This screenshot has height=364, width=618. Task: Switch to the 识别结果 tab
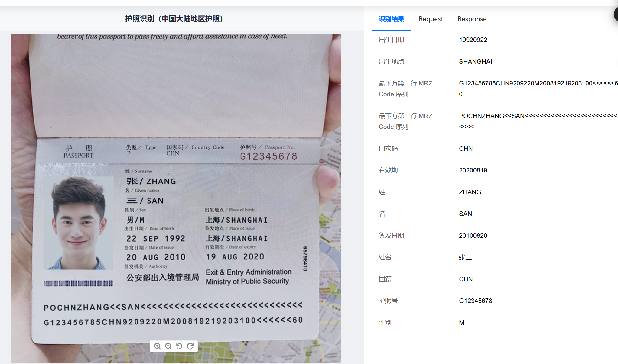(391, 19)
